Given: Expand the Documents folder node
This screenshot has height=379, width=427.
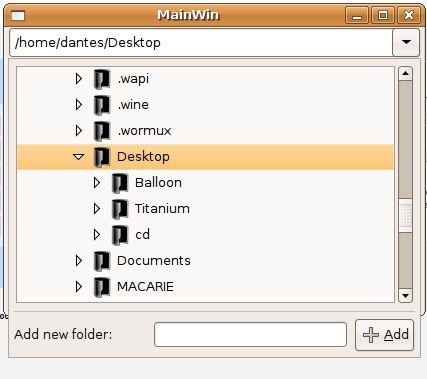Looking at the screenshot, I should (79, 261).
